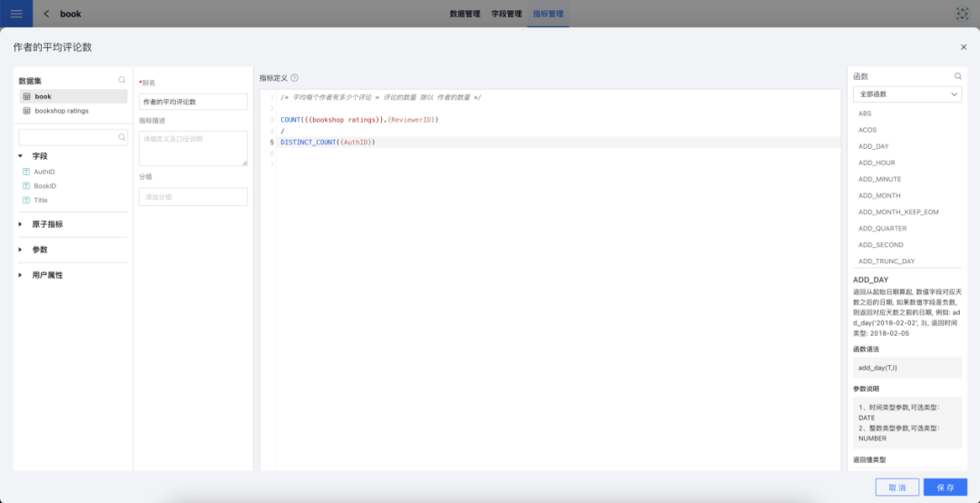Click the type icon beside AuthID
Screen dimensions: 980x503
tap(26, 172)
